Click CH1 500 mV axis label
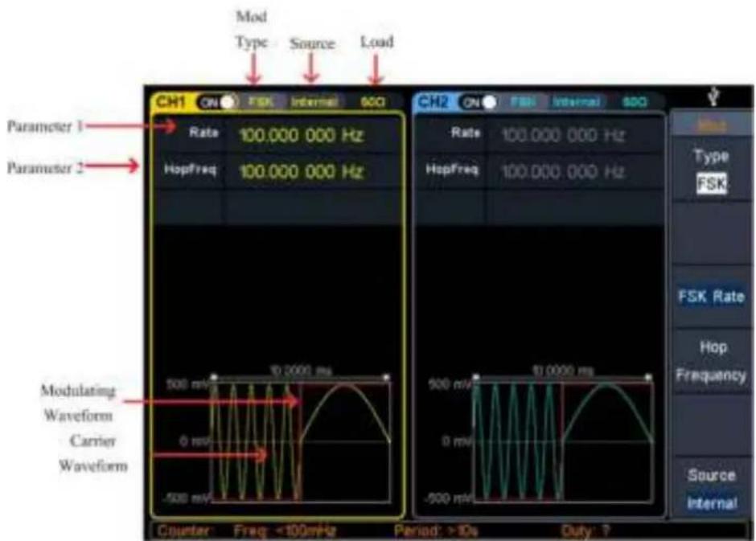This screenshot has height=541, width=756. [188, 384]
